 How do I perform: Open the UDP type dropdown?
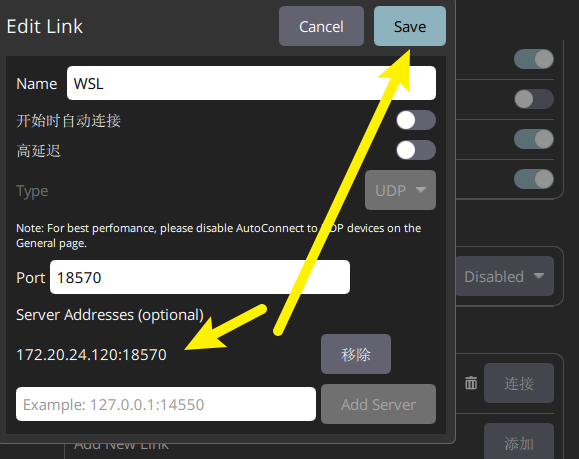click(x=400, y=190)
